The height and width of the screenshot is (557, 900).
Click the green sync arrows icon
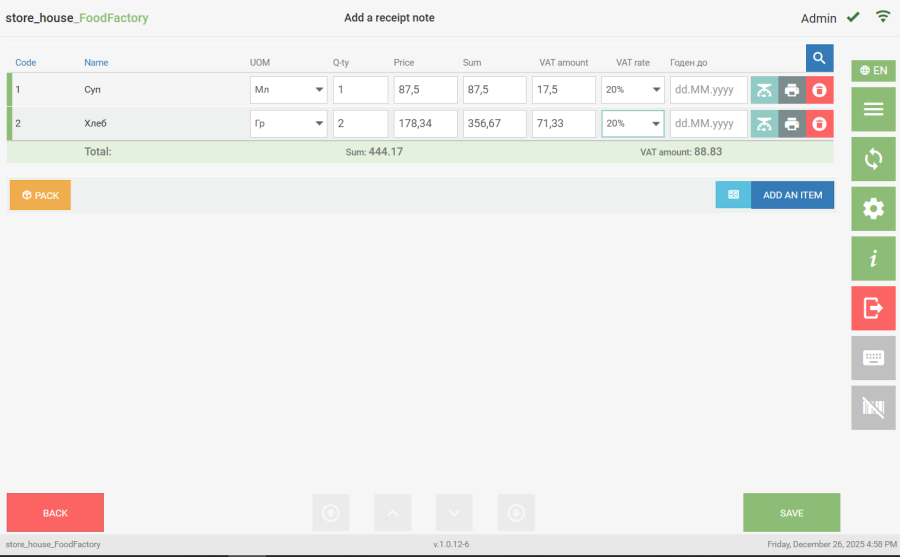point(873,158)
